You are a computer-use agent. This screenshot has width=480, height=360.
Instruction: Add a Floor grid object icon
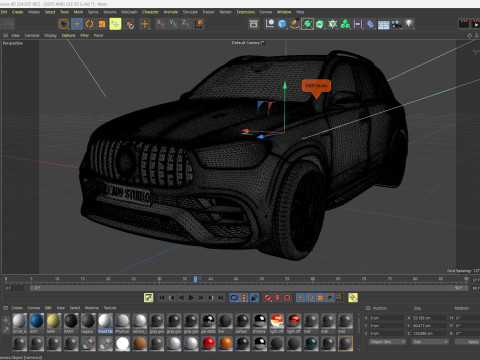[383, 24]
